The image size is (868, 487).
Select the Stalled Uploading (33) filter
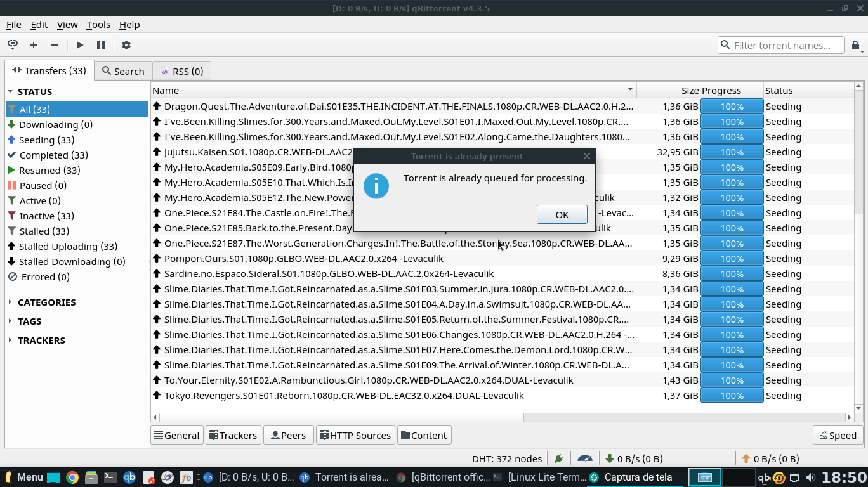click(x=77, y=246)
